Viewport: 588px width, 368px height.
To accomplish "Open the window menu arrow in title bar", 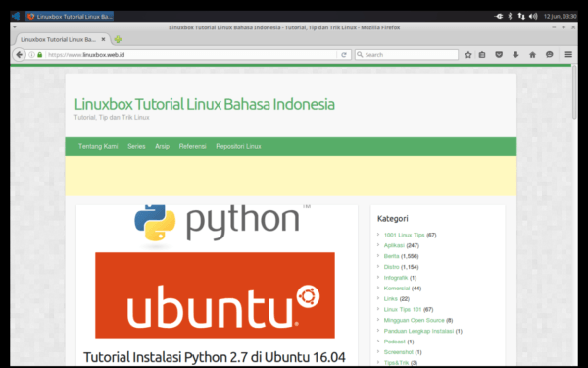I will (x=15, y=27).
